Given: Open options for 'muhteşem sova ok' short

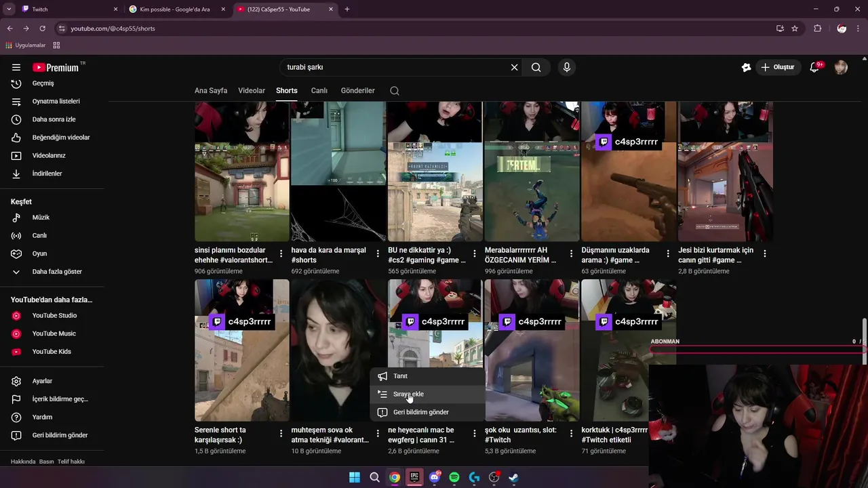Looking at the screenshot, I should point(378,434).
